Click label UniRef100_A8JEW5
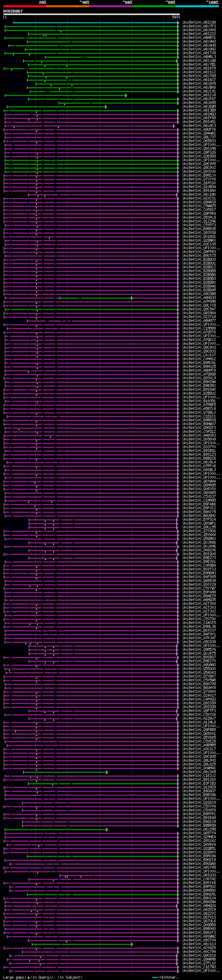 tap(199, 106)
